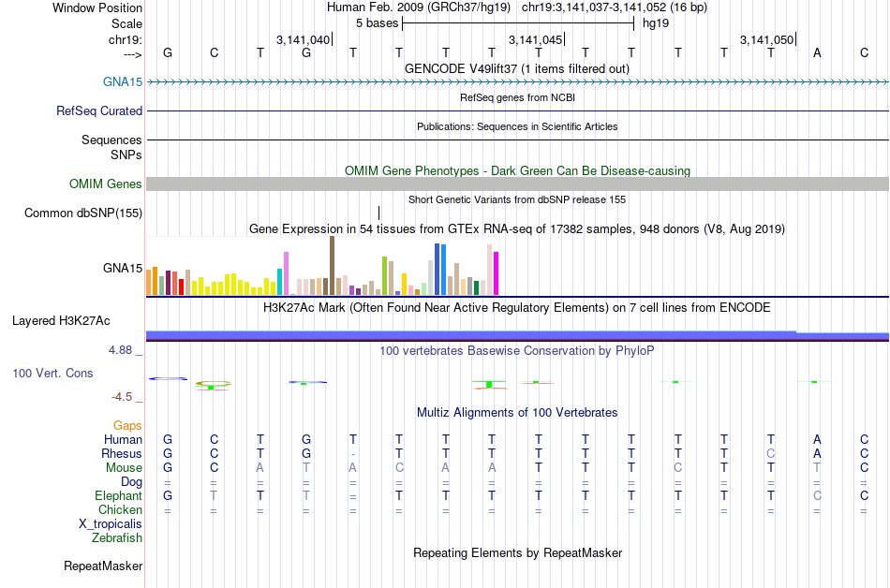Click the RepeatMasker track label

click(x=103, y=566)
